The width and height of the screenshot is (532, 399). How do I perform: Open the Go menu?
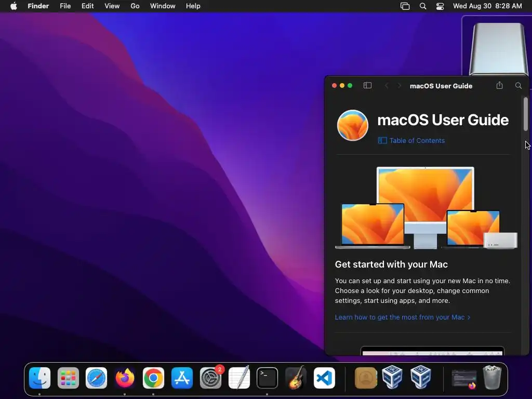click(135, 6)
